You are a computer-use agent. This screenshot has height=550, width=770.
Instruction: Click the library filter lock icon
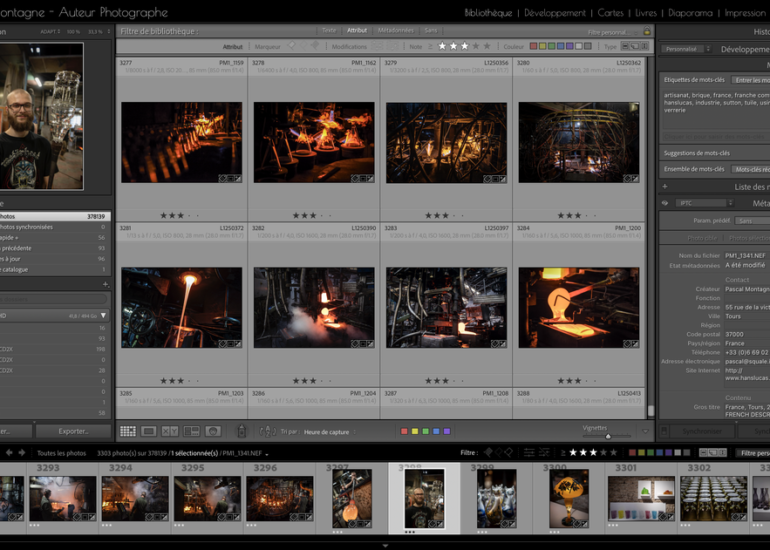click(647, 32)
